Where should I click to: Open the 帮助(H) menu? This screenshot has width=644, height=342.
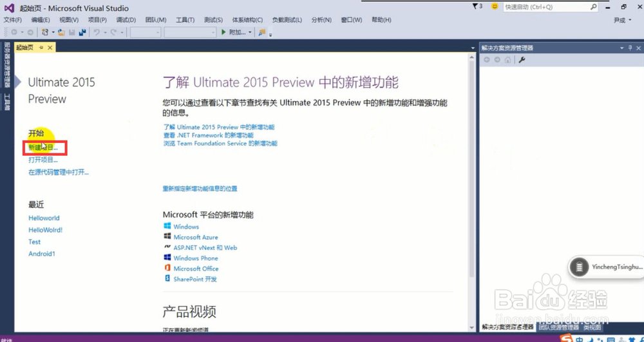[381, 20]
